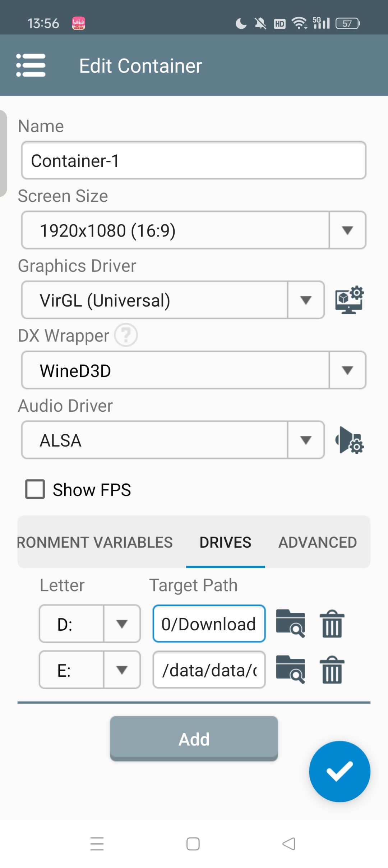Viewport: 388px width, 868px height.
Task: Browse folder for drive E path
Action: pos(290,670)
